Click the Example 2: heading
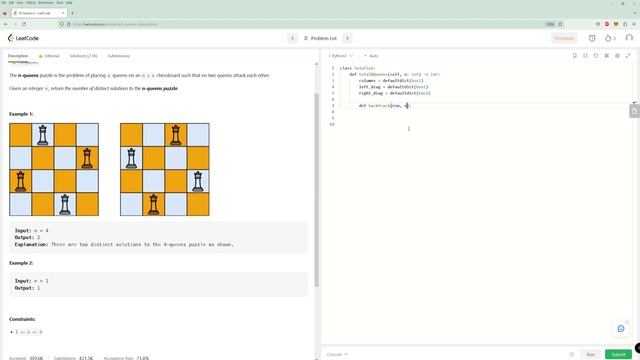Viewport: 640px width, 360px height. click(x=21, y=263)
